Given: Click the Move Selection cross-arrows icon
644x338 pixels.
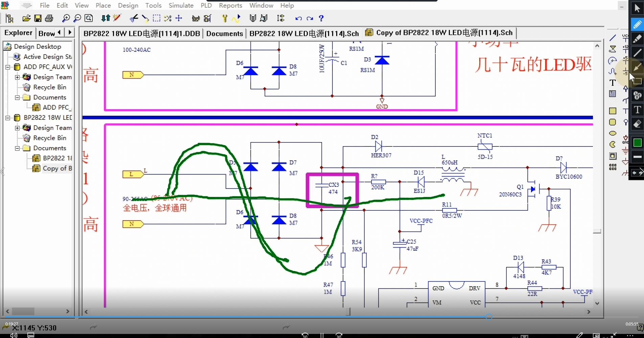Looking at the screenshot, I should 179,18.
